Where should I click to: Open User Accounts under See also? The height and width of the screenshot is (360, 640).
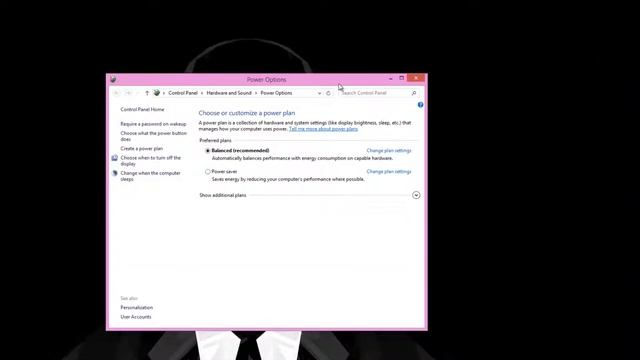pyautogui.click(x=136, y=317)
